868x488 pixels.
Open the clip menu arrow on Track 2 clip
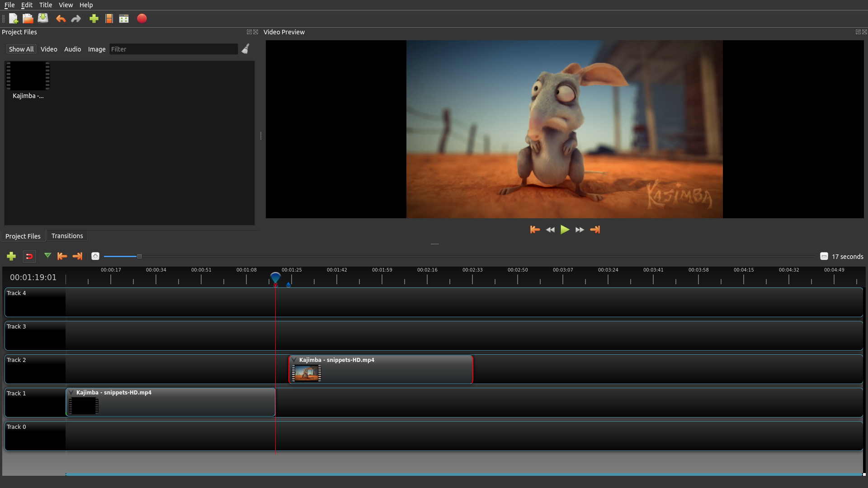coord(294,360)
